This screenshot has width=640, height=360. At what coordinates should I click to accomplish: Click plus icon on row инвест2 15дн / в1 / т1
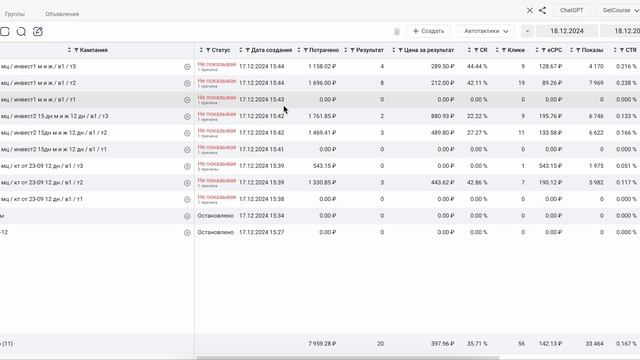(x=187, y=150)
